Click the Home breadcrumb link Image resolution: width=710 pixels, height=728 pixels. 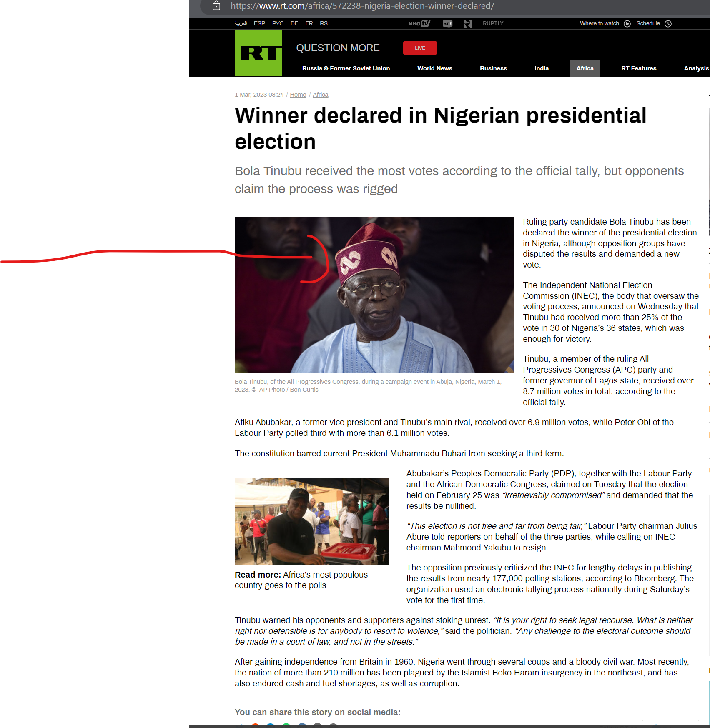(x=298, y=95)
